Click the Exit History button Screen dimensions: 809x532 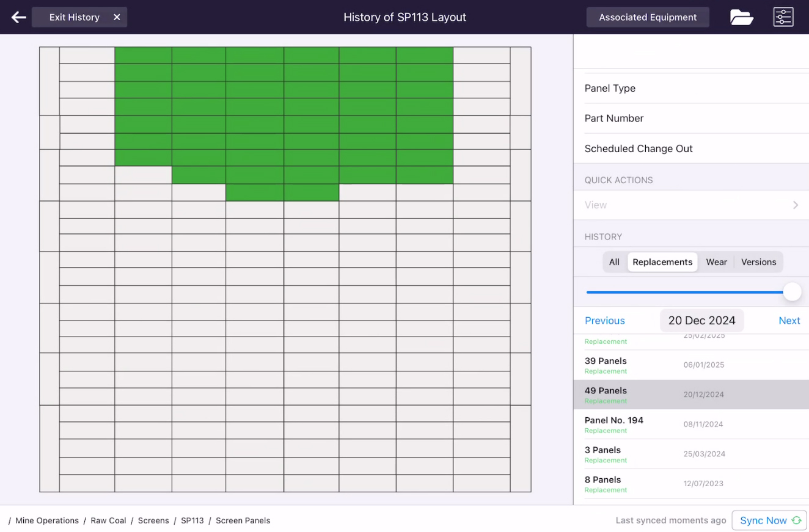pyautogui.click(x=79, y=17)
